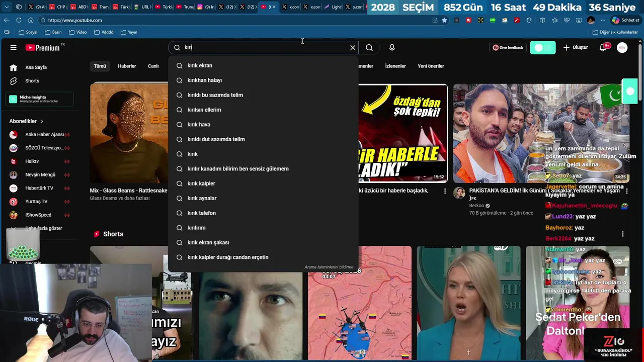Open the browser three-dot settings menu
The width and height of the screenshot is (644, 362).
click(x=603, y=20)
